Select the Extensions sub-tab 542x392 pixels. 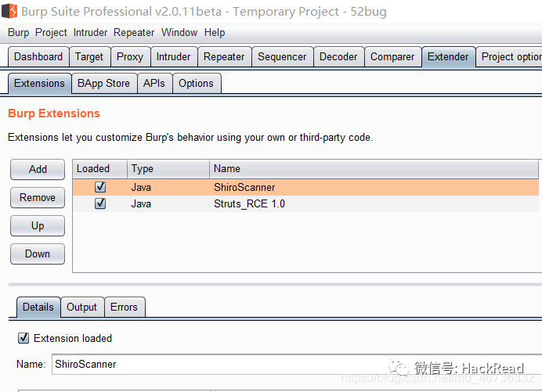coord(39,83)
